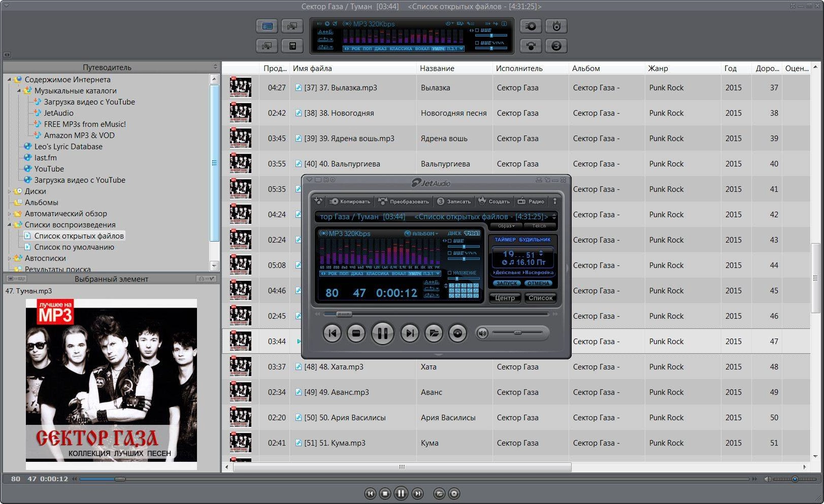Image resolution: width=824 pixels, height=504 pixels.
Task: Enable the BBE VIVA checkbox in mini player
Action: coord(450,253)
